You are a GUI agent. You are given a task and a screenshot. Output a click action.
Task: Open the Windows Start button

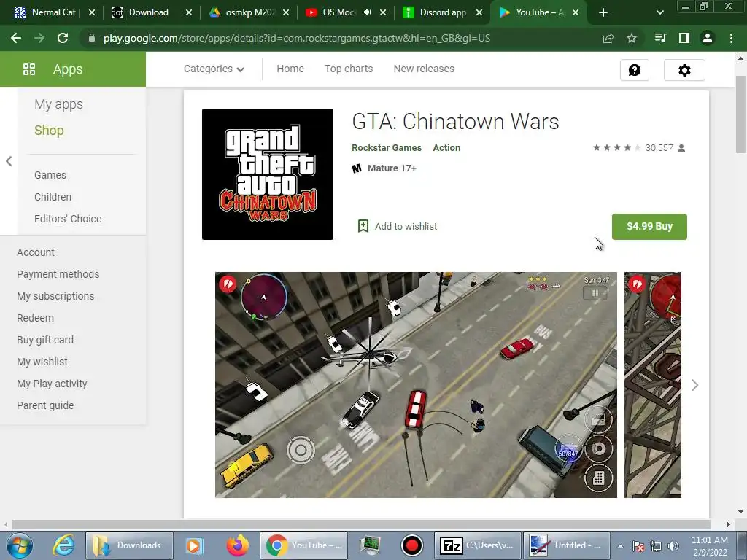(x=20, y=545)
